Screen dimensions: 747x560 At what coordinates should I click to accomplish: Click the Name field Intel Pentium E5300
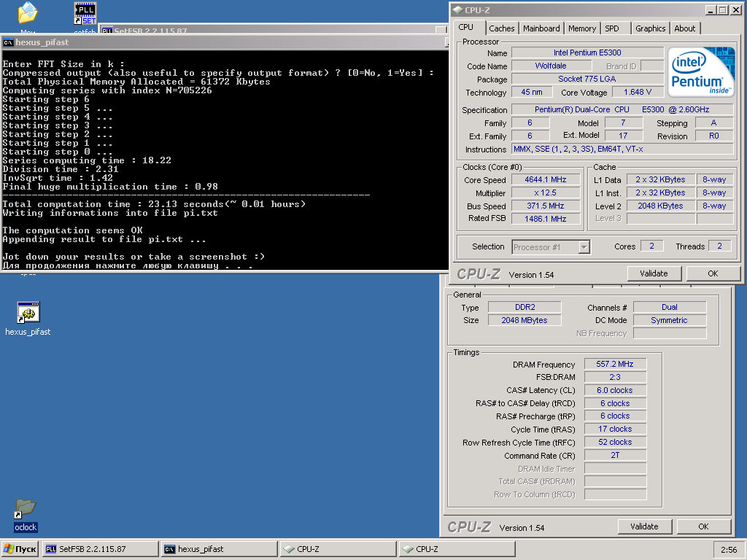(587, 52)
